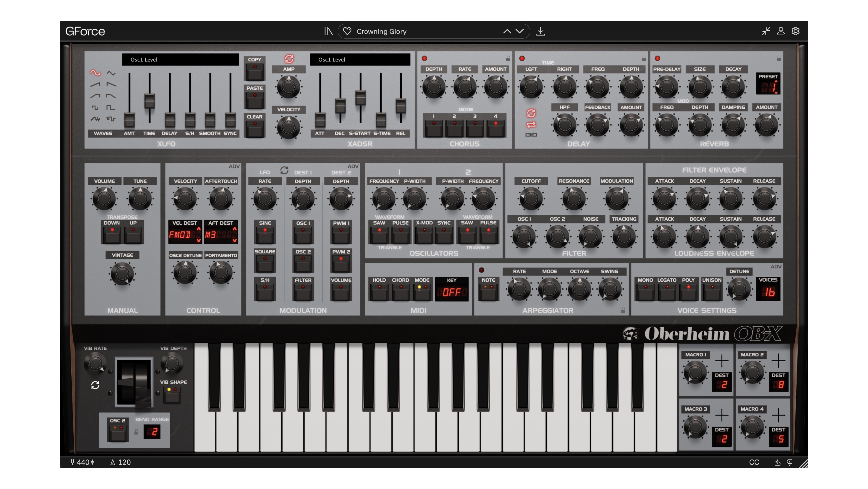This screenshot has width=868, height=489.
Task: Switch on Unison in Voice Settings
Action: pos(712,292)
